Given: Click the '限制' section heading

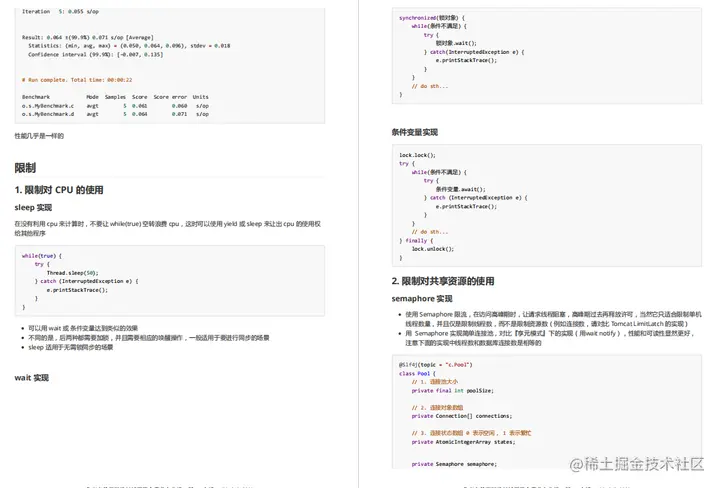Looking at the screenshot, I should coord(25,168).
